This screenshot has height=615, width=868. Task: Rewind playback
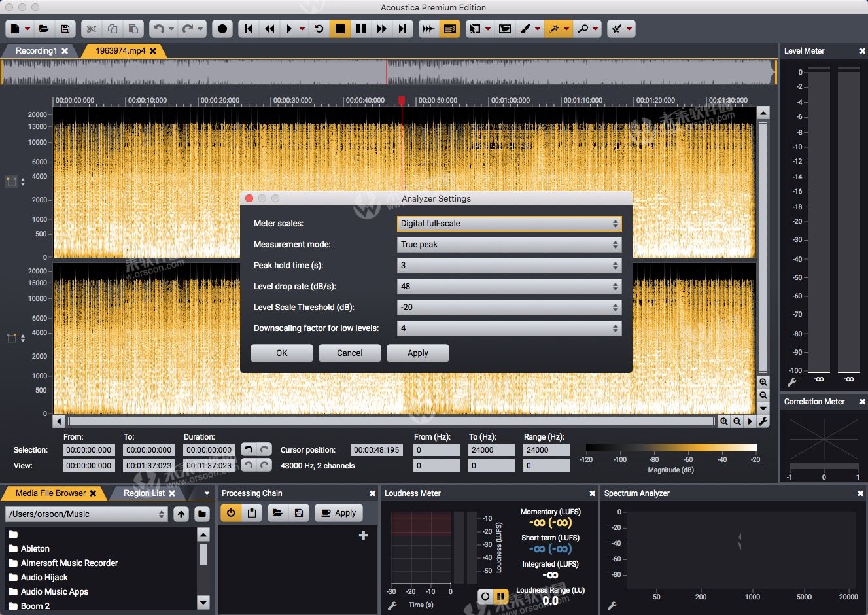point(269,29)
